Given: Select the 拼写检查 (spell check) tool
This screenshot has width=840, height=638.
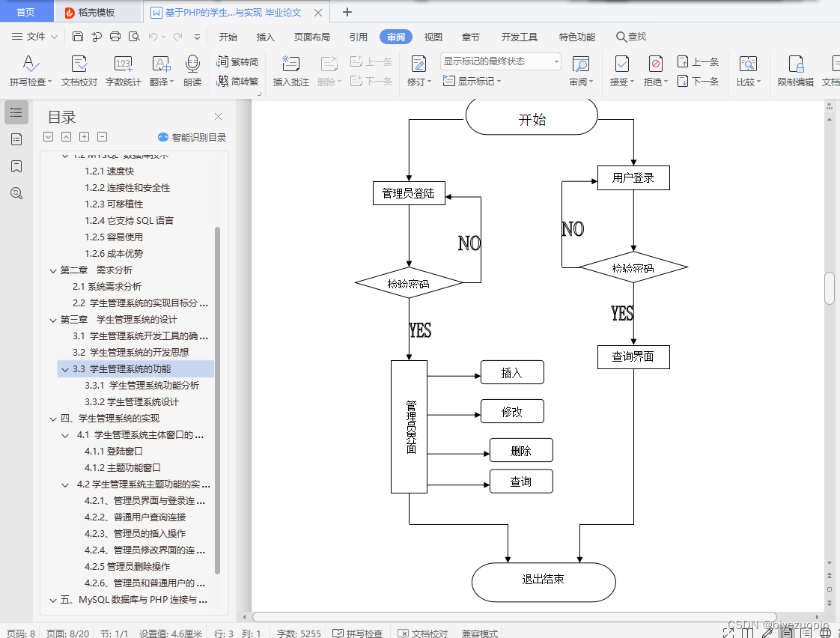Looking at the screenshot, I should (x=30, y=71).
